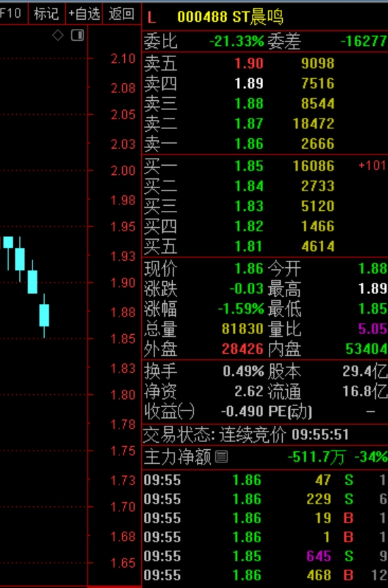Image resolution: width=388 pixels, height=588 pixels.
Task: Select 卖二 price 1.87
Action: point(249,123)
